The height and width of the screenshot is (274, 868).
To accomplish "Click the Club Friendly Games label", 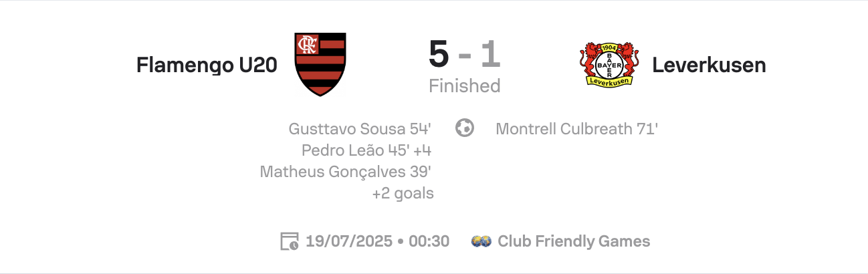I will click(x=574, y=241).
